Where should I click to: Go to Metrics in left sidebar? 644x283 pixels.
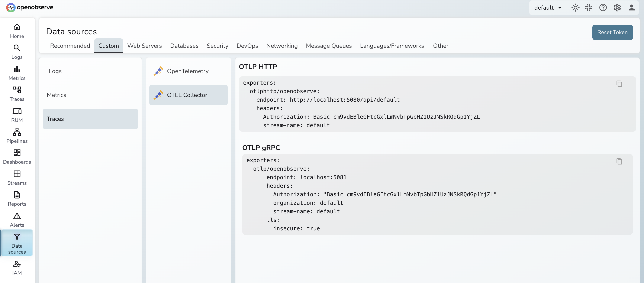(17, 73)
